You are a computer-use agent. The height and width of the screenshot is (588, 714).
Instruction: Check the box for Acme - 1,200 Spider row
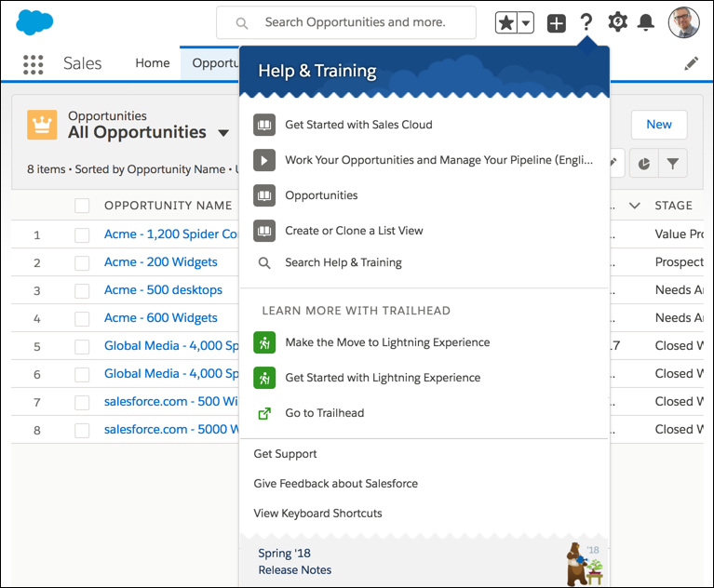[x=82, y=235]
